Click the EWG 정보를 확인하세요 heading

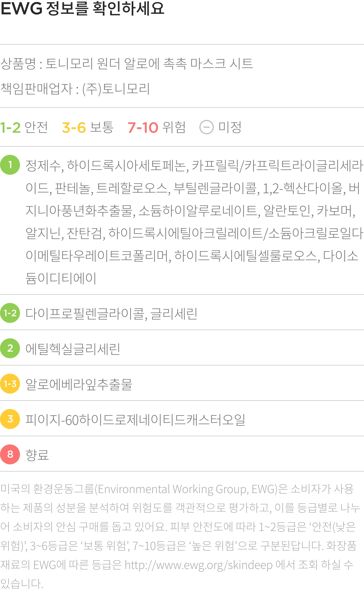[82, 8]
